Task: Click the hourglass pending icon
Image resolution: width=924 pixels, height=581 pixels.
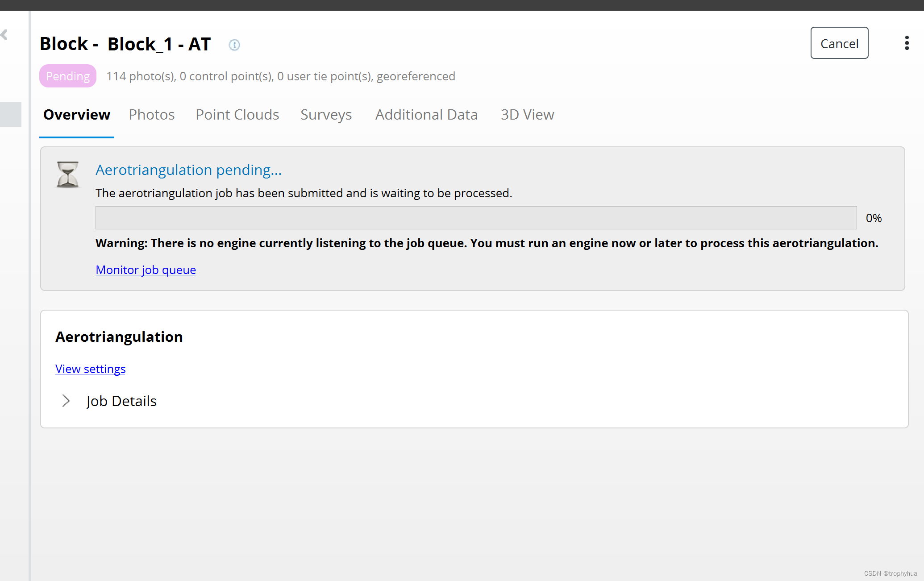Action: coord(67,174)
